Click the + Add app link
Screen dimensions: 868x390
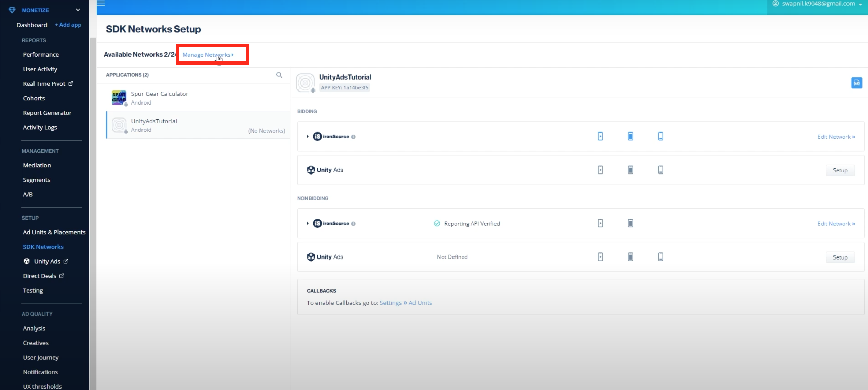coord(68,25)
